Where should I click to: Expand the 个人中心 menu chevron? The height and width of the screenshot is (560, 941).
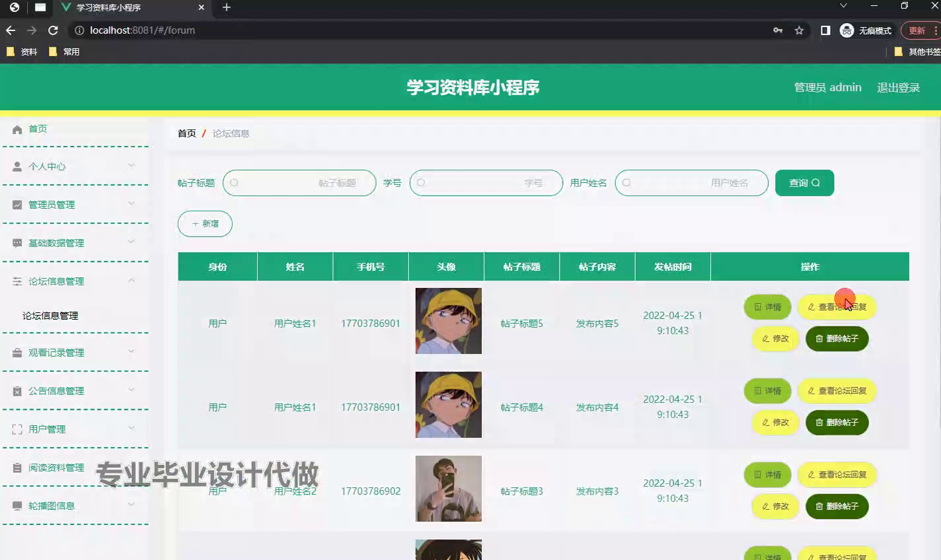coord(131,166)
